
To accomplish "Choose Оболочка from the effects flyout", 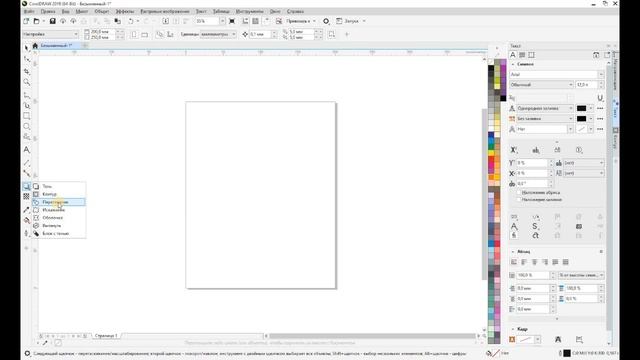I will pos(59,218).
